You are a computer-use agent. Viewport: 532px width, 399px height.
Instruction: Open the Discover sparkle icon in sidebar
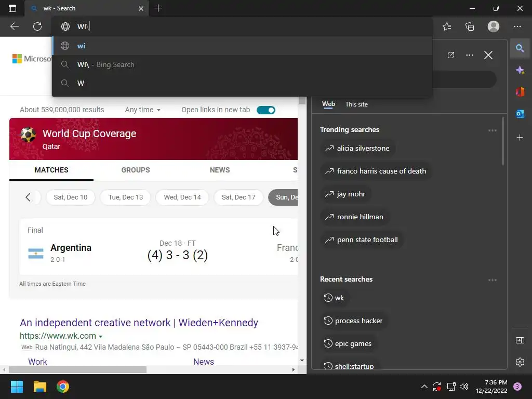pyautogui.click(x=520, y=70)
